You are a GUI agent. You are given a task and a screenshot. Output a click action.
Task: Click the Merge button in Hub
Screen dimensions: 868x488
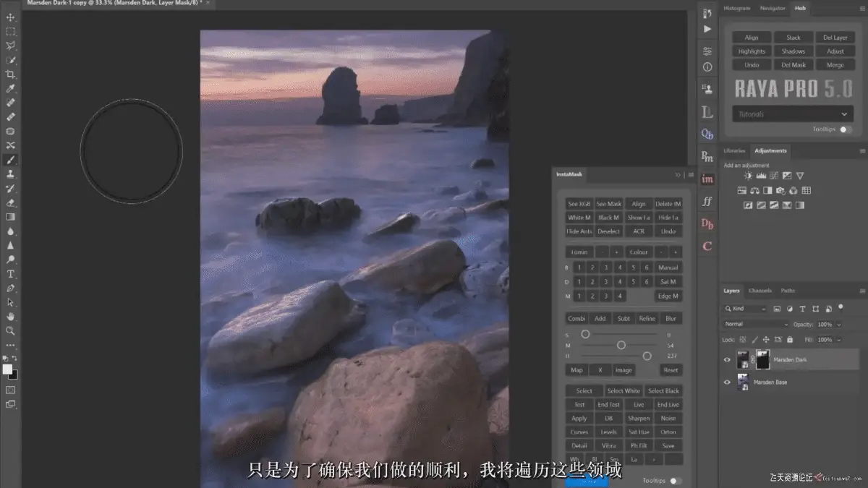coord(835,65)
